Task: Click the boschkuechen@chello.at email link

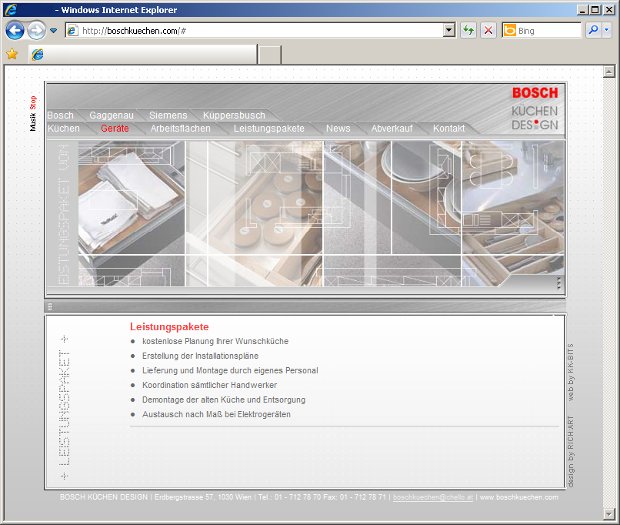Action: pos(433,497)
